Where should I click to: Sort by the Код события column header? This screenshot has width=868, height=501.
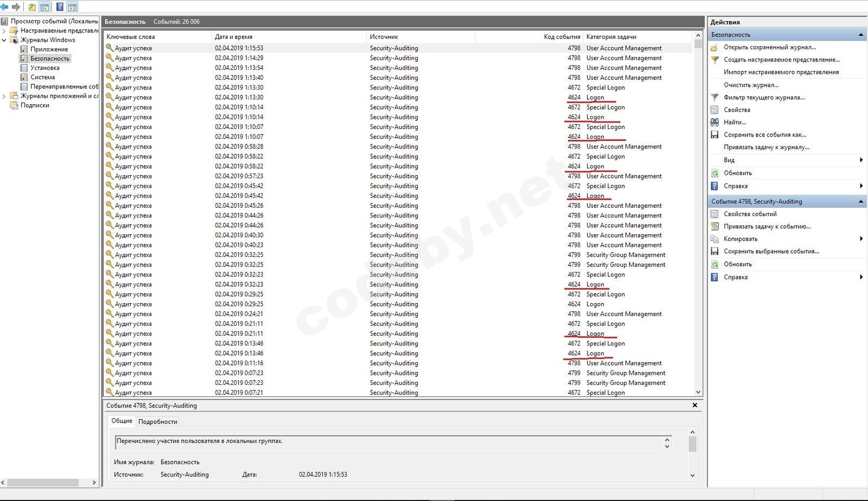pos(529,37)
